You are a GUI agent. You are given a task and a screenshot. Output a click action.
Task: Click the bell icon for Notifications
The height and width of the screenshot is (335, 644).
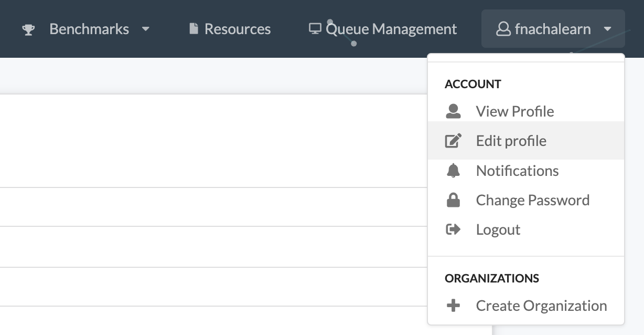pos(453,171)
